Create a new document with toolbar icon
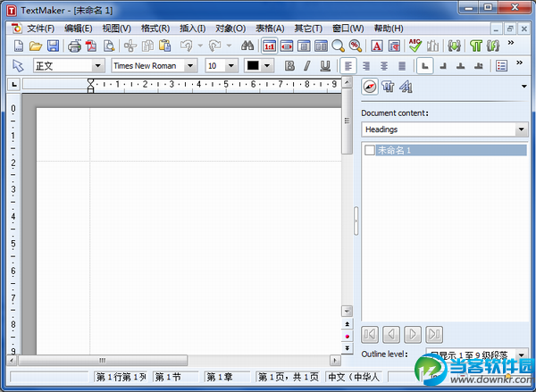The image size is (536, 392). tap(19, 46)
